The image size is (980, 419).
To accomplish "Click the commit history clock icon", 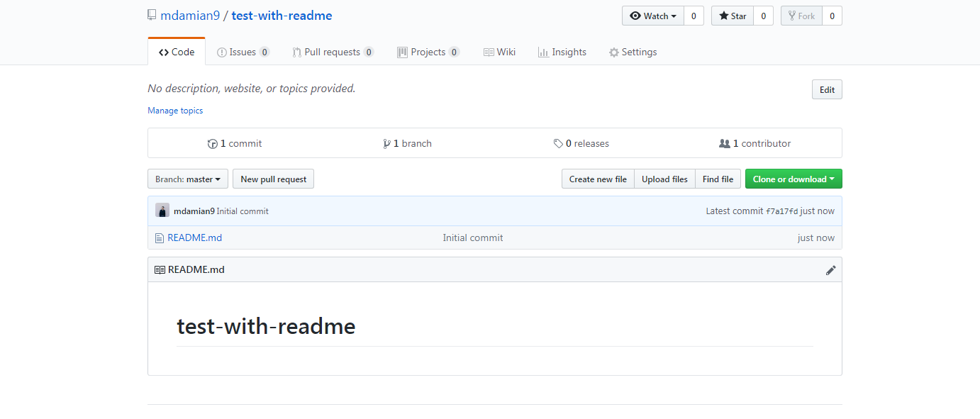I will [x=213, y=143].
